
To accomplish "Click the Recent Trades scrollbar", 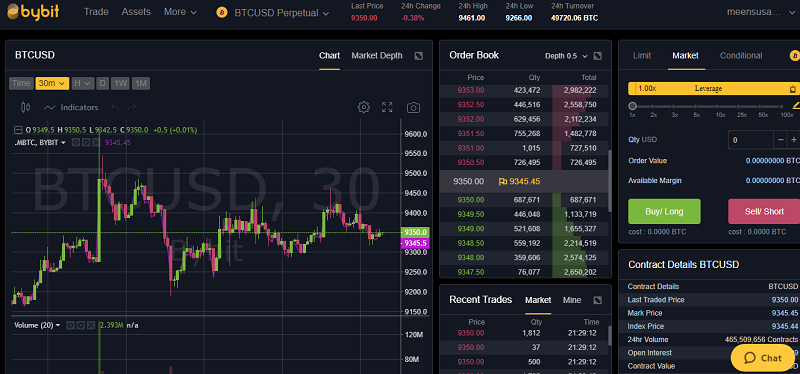I will 610,336.
